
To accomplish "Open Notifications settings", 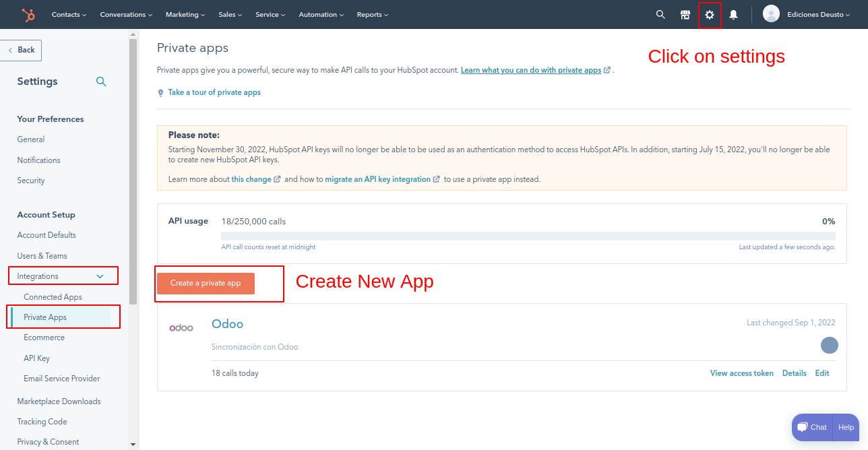I will coord(38,160).
